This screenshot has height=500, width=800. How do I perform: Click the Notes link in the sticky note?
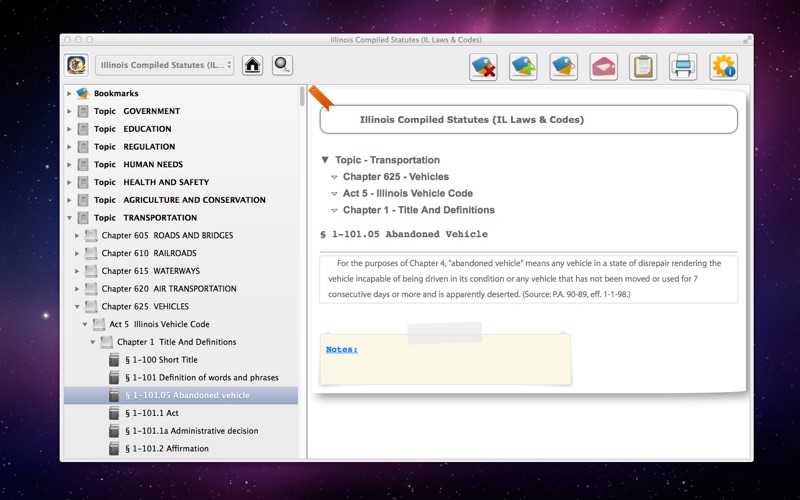click(x=342, y=349)
